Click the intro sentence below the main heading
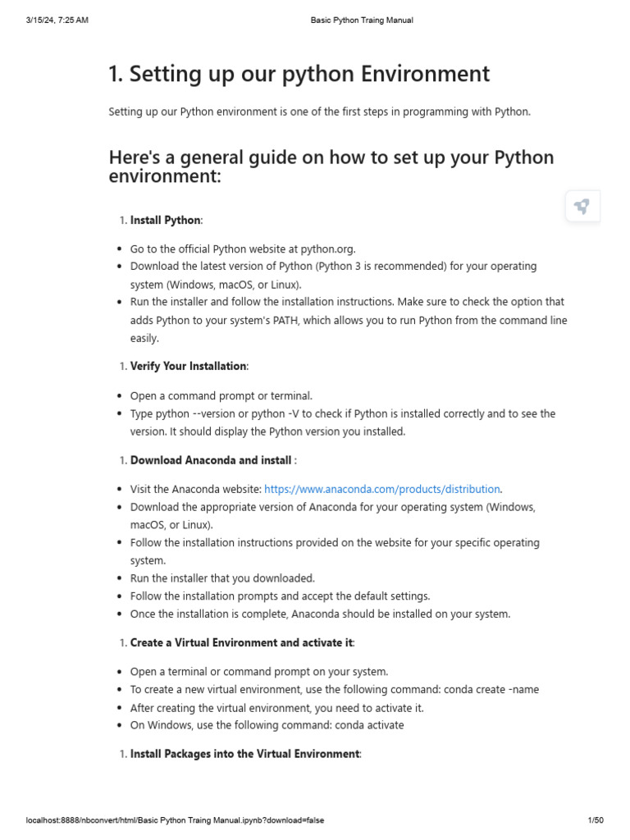Screen dimensions: 630x840 coord(320,112)
